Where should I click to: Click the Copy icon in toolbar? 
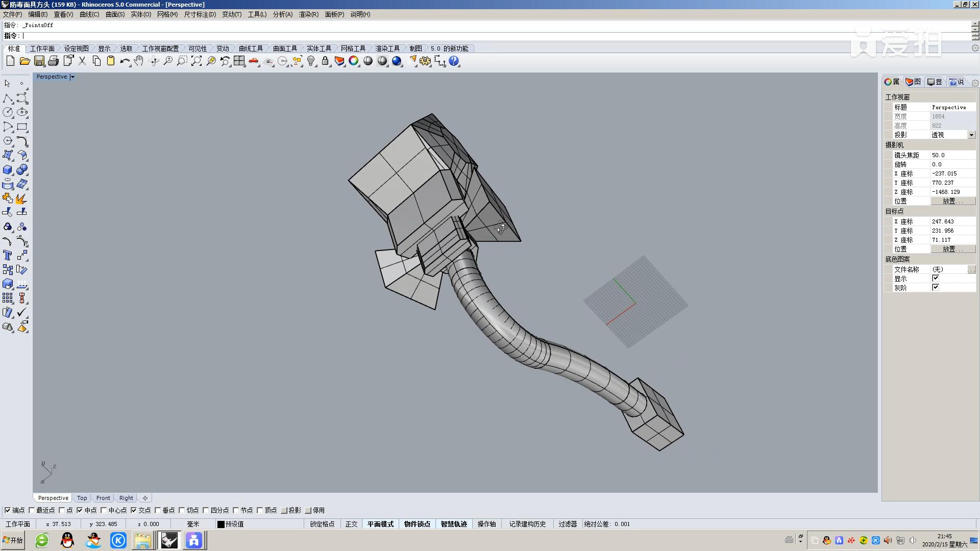tap(96, 61)
